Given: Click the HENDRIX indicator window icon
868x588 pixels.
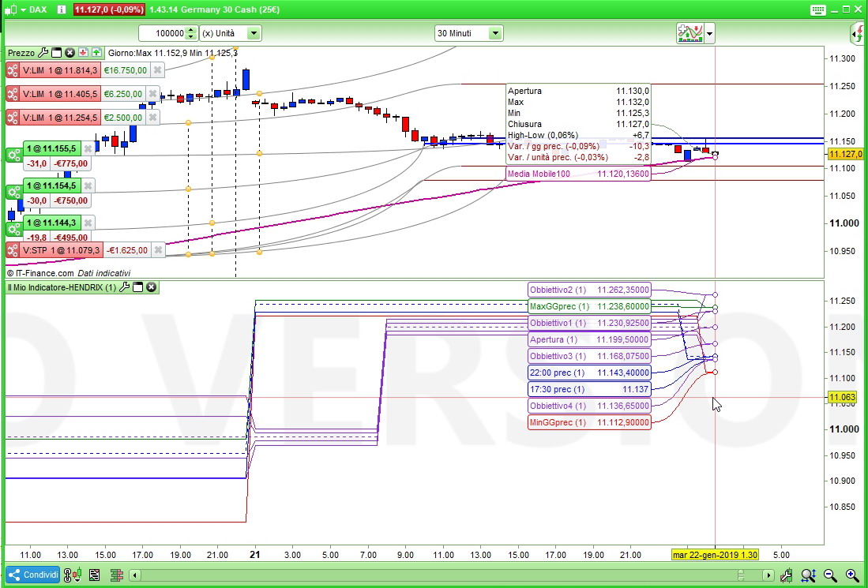Looking at the screenshot, I should click(x=138, y=287).
